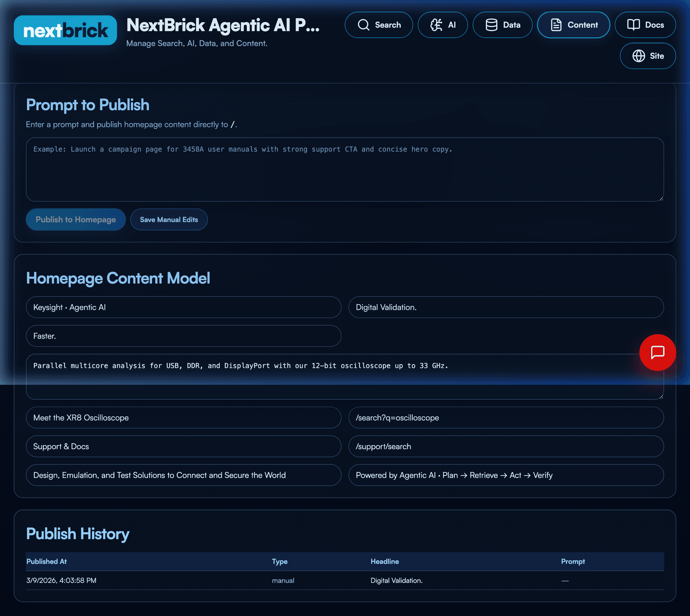Edit the Parallel multicore analysis description
Screen dimensions: 690x616
coord(345,377)
